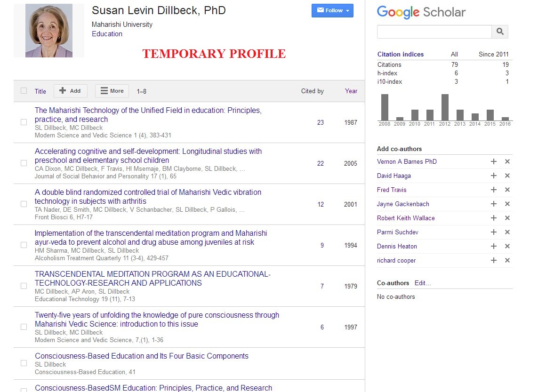The image size is (538, 392).
Task: Open Consciousness-BasedSM Education: Principles, Practice, and Research
Action: (x=153, y=388)
